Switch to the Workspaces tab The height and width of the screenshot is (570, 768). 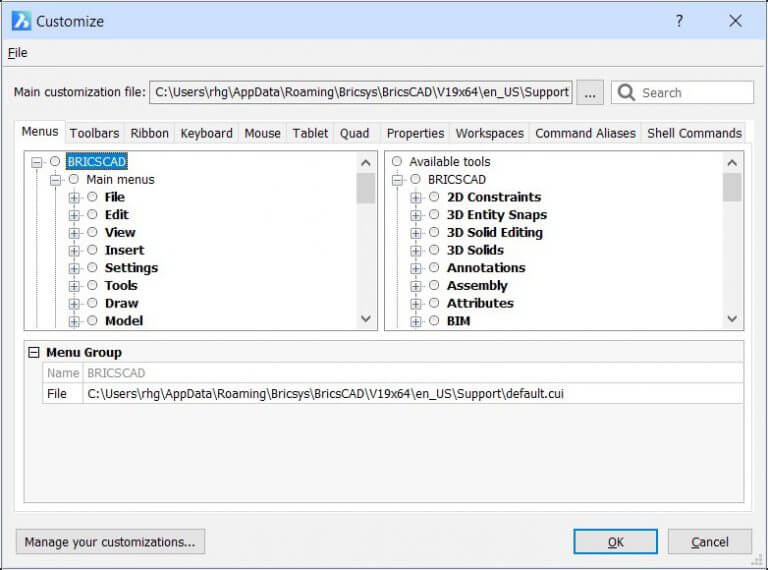[490, 133]
